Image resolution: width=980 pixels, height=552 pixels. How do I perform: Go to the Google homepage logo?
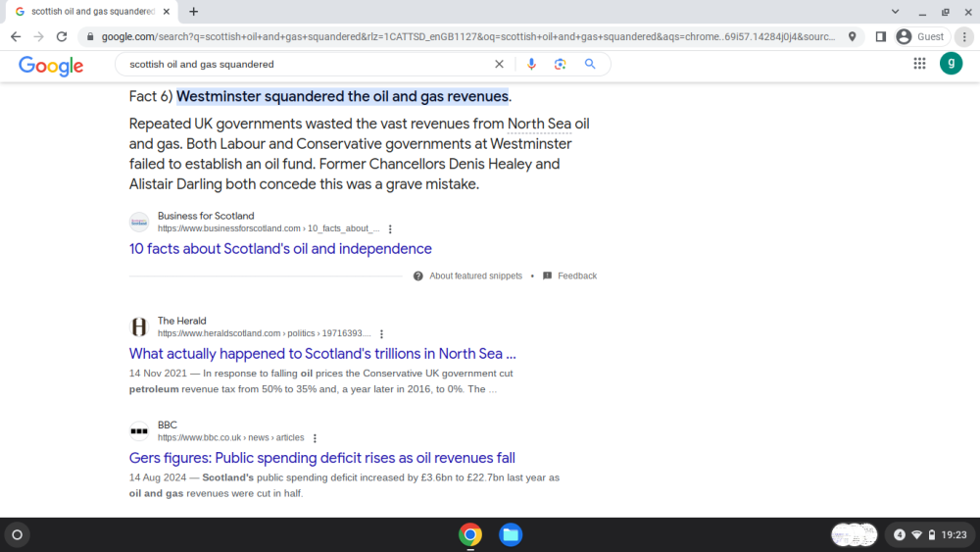(x=51, y=65)
